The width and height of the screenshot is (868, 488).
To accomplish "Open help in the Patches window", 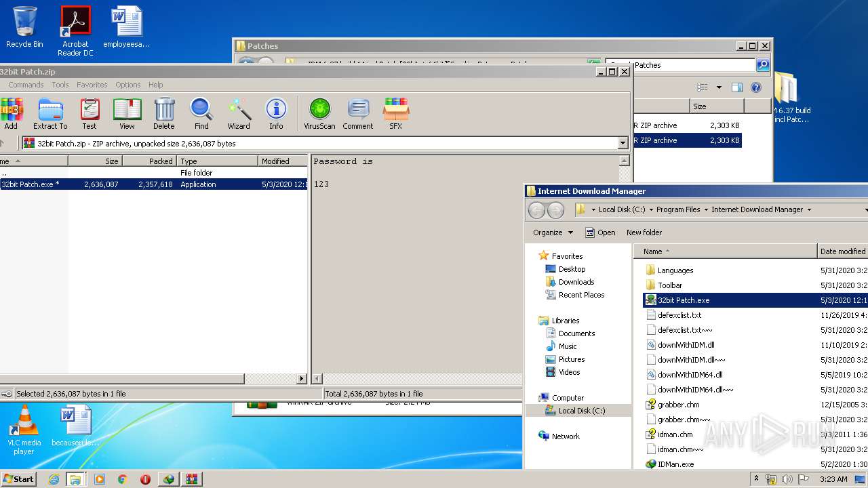I will click(x=756, y=87).
